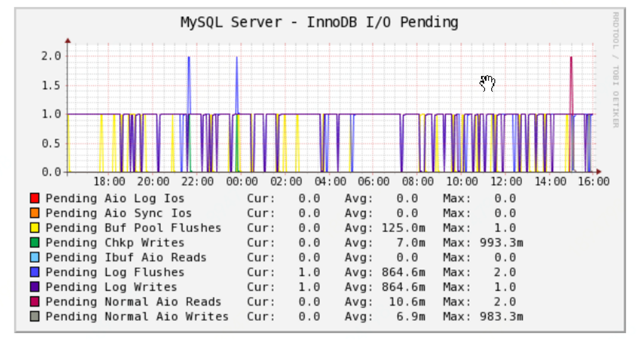Click the magenta Pending Normal Aio Reads swatch
644x340 pixels.
[34, 302]
